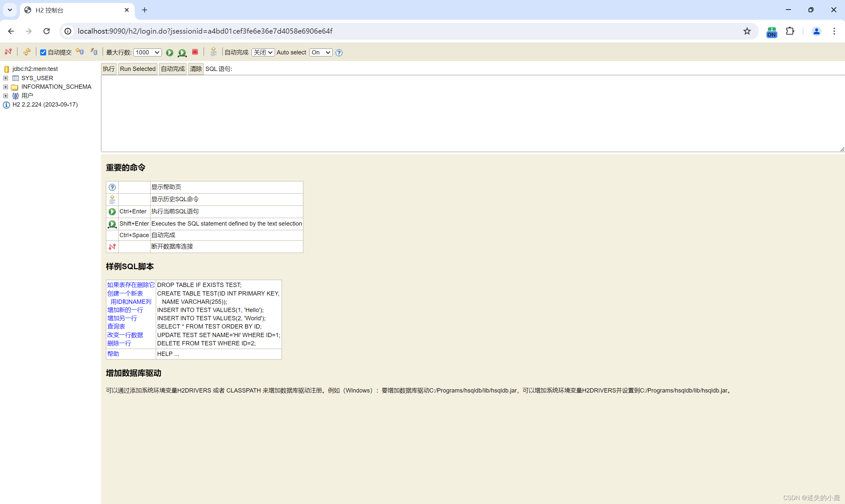Screen dimensions: 845x504
Task: Click the 清除 clear button
Action: click(196, 69)
